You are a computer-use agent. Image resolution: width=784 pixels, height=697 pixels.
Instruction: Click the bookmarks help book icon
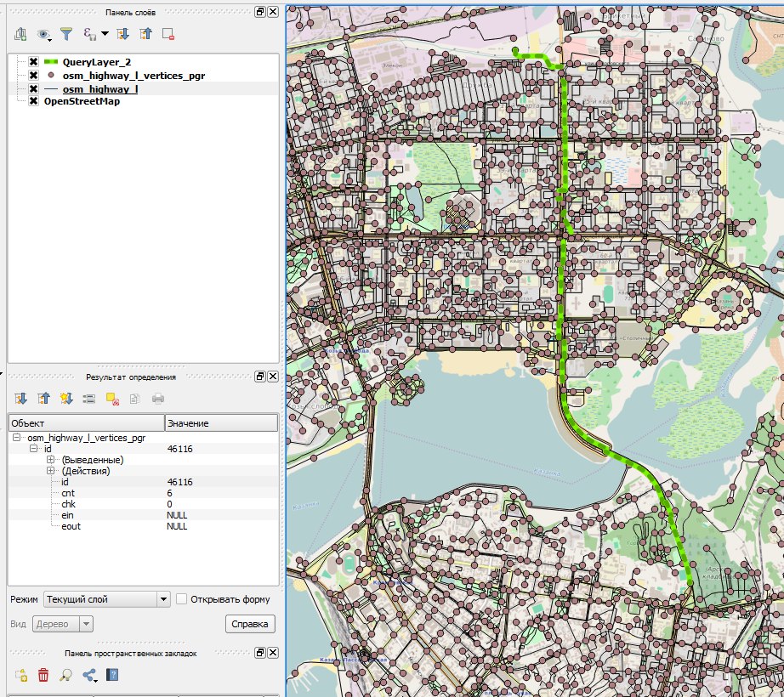pyautogui.click(x=112, y=675)
